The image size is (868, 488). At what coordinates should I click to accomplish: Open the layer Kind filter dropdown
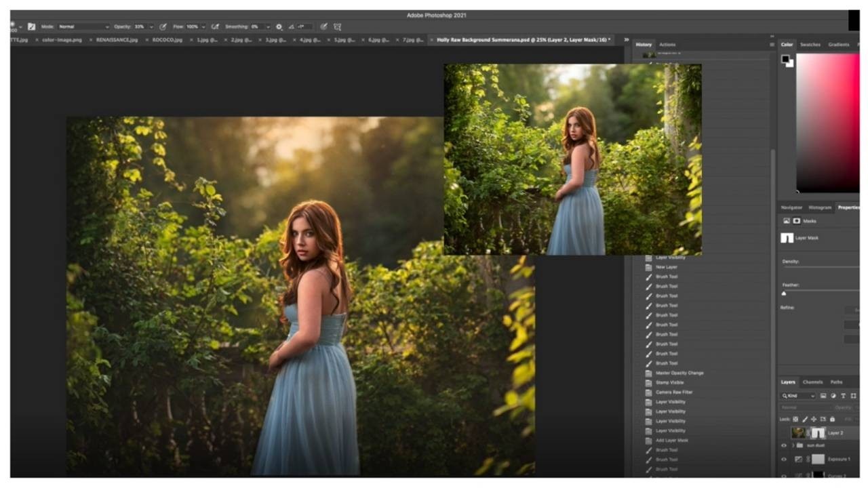coord(797,396)
